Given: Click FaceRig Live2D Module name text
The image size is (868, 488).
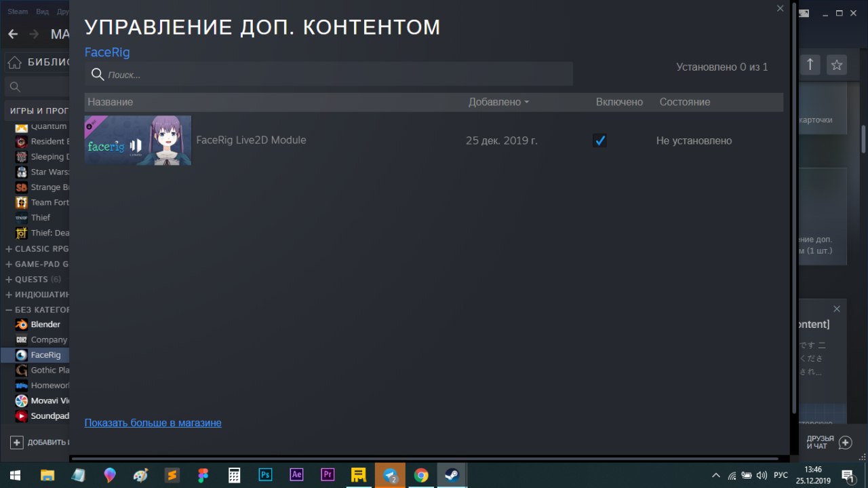Looking at the screenshot, I should tap(251, 140).
